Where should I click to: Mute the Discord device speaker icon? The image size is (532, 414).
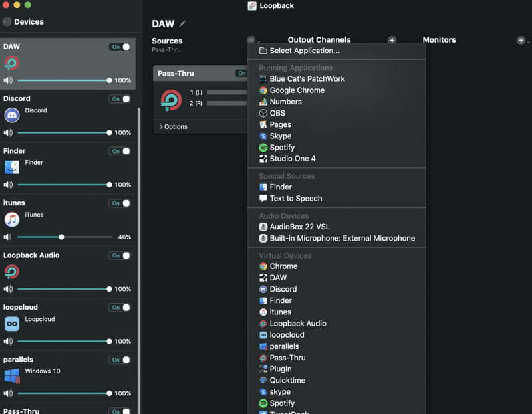(x=8, y=133)
